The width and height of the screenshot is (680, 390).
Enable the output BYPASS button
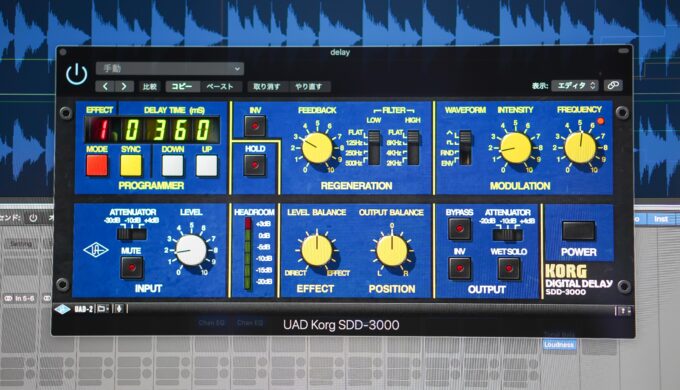tap(460, 229)
